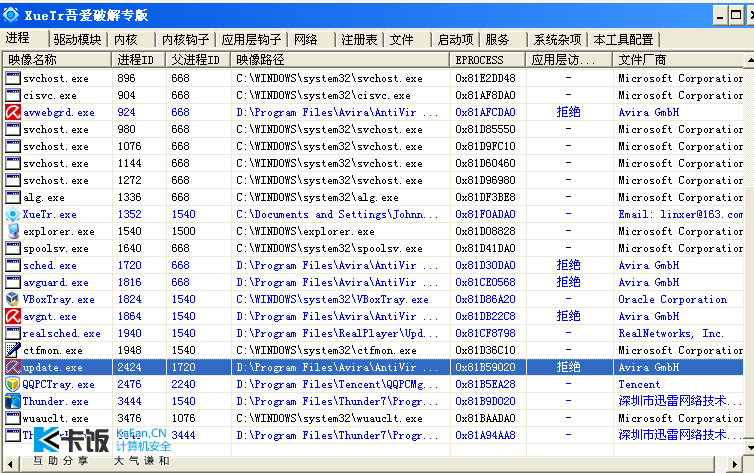
Task: Sort by 映像路径 column header
Action: [x=340, y=60]
